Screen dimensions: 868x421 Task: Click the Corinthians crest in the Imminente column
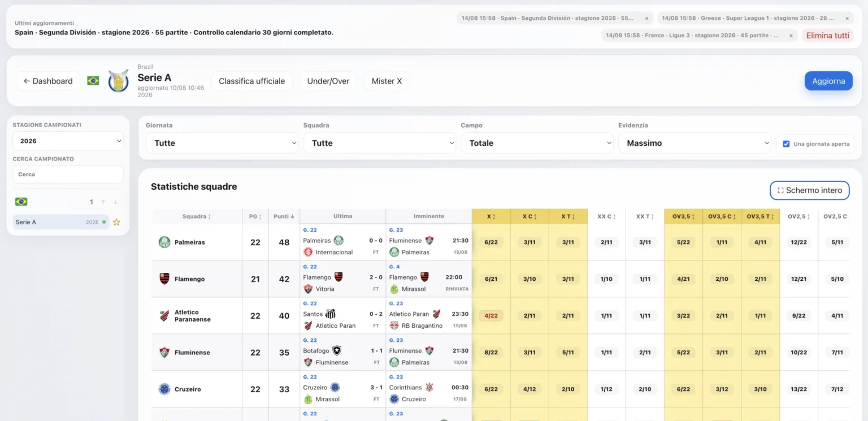pos(429,387)
